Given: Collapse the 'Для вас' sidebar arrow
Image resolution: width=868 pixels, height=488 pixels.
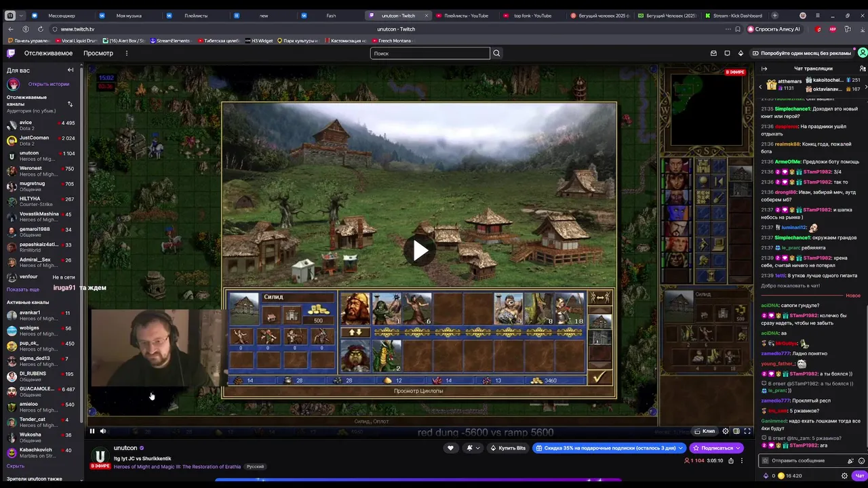Looking at the screenshot, I should pos(71,70).
